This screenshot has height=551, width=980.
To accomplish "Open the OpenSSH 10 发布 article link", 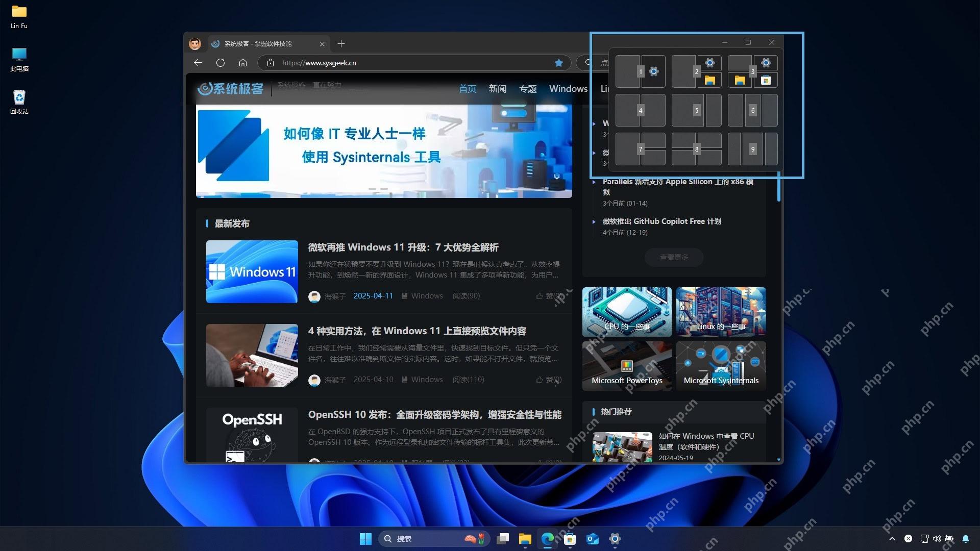I will 435,415.
